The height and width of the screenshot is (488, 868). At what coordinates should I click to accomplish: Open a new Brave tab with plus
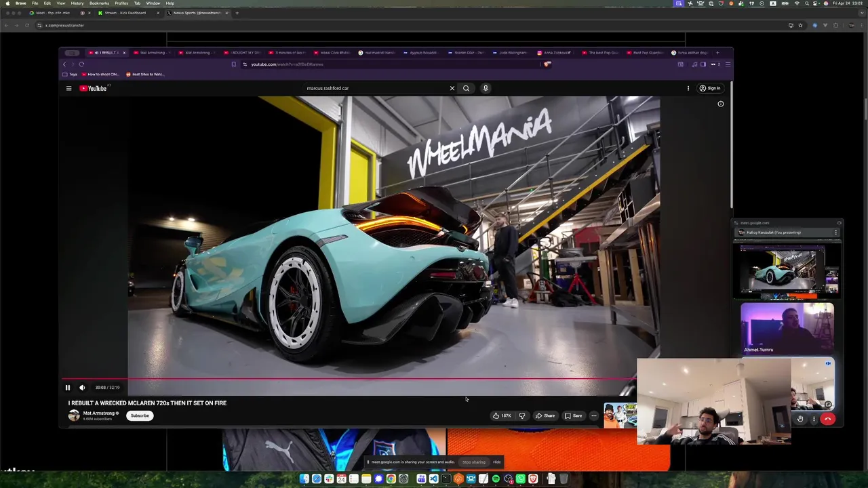(237, 13)
